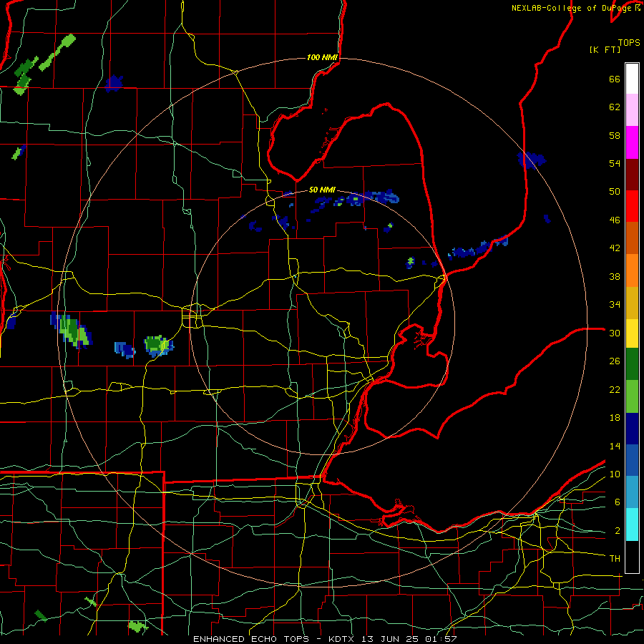The height and width of the screenshot is (644, 644).
Task: Click the 6 legend value
Action: 618,502
